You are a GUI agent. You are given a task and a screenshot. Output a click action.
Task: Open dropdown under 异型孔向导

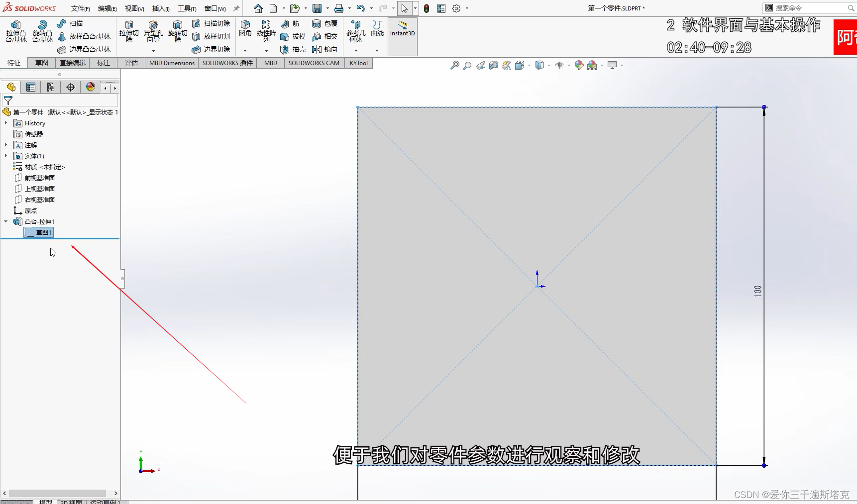153,51
